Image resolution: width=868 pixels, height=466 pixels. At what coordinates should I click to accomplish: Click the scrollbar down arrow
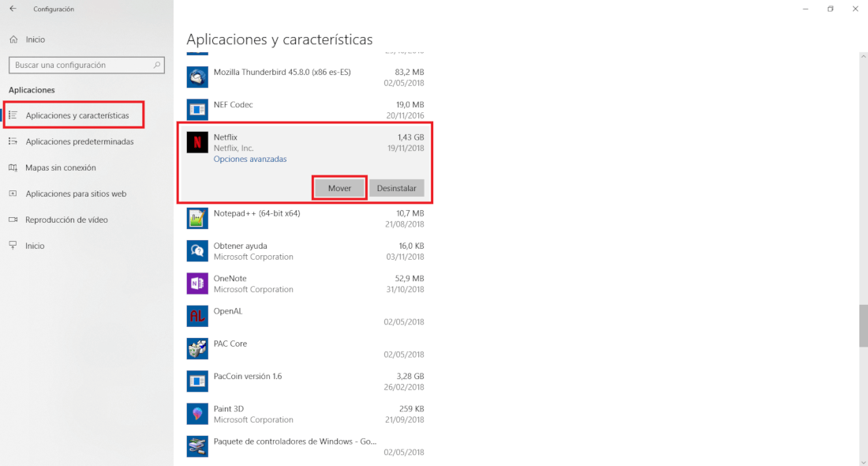(863, 462)
